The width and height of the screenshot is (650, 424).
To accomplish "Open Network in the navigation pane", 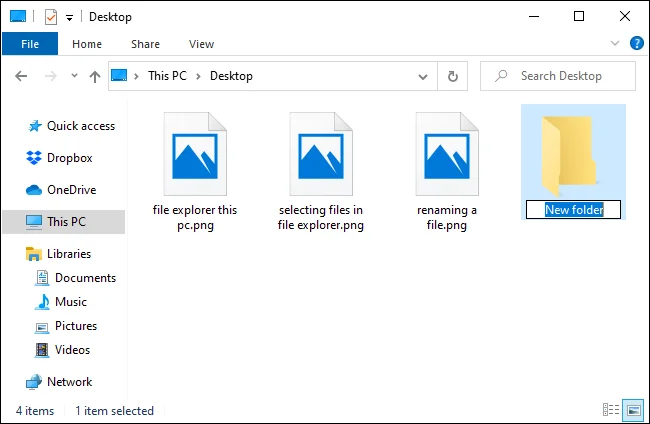I will (69, 382).
